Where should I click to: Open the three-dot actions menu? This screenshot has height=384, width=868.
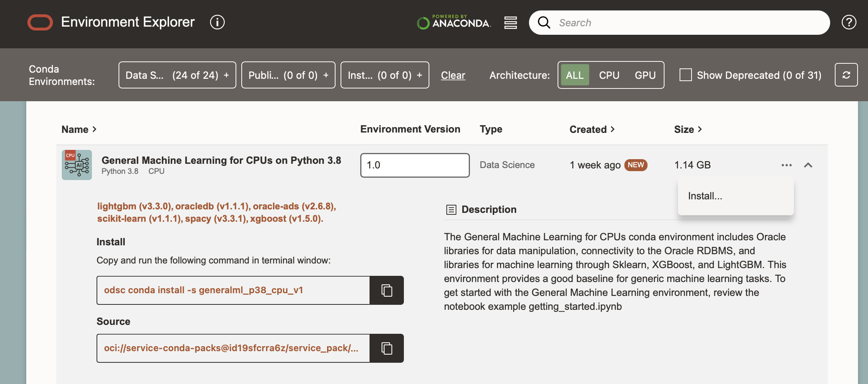pos(786,165)
